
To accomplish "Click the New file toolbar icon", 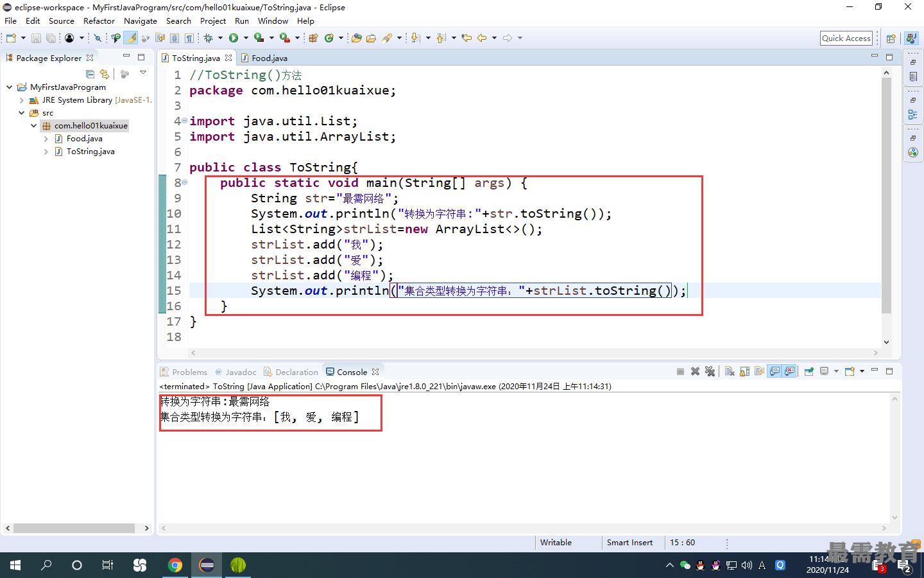I will click(11, 38).
